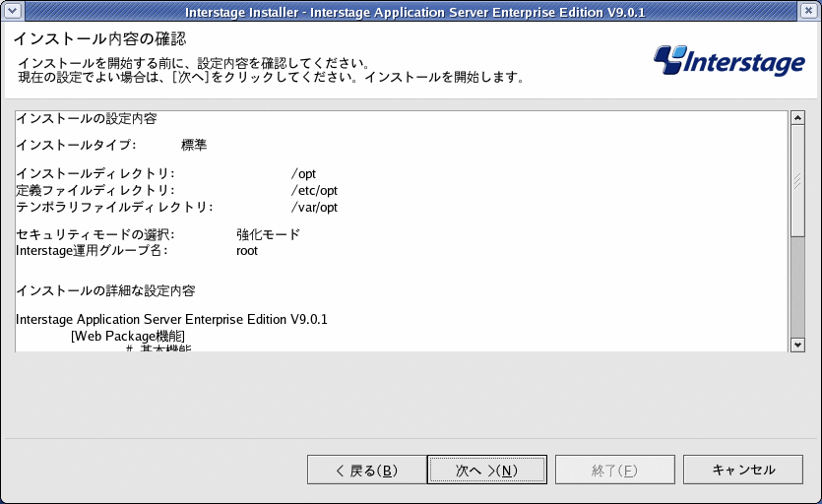822x504 pixels.
Task: Click the scrollbar up arrow
Action: pos(798,118)
